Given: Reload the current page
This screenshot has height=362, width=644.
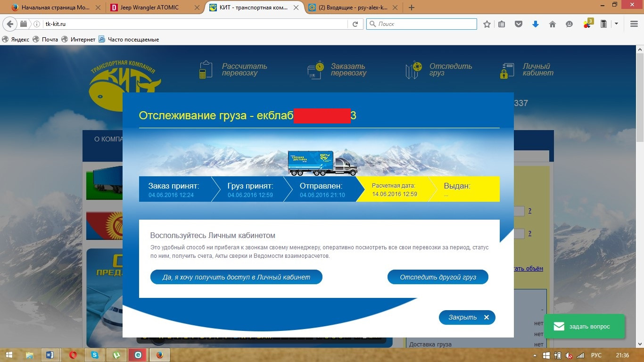Looking at the screenshot, I should click(x=355, y=24).
